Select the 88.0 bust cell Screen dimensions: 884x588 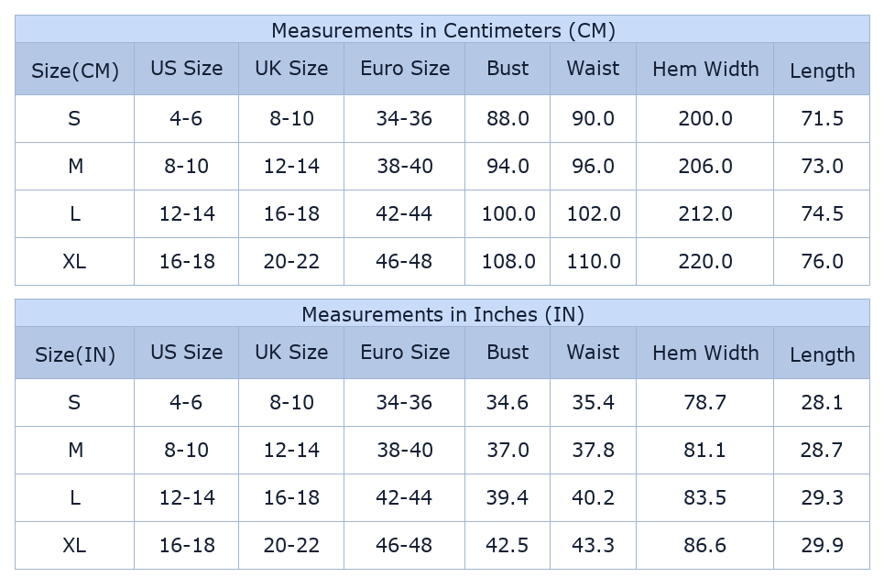[x=507, y=119]
